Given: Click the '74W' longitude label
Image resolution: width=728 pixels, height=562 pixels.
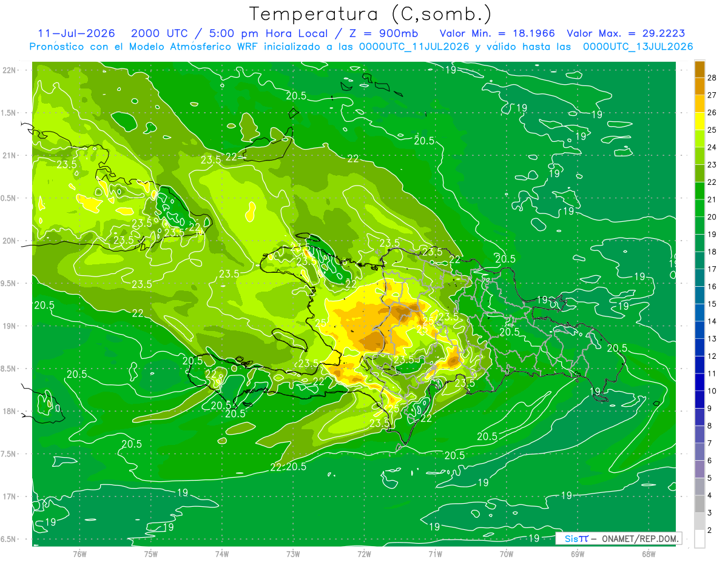Looking at the screenshot, I should 222,555.
